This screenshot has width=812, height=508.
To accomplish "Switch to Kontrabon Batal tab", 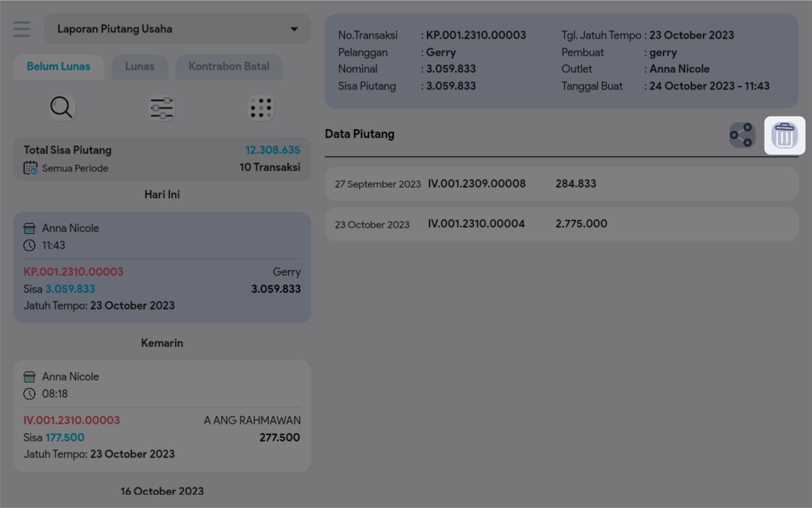I will pos(229,67).
